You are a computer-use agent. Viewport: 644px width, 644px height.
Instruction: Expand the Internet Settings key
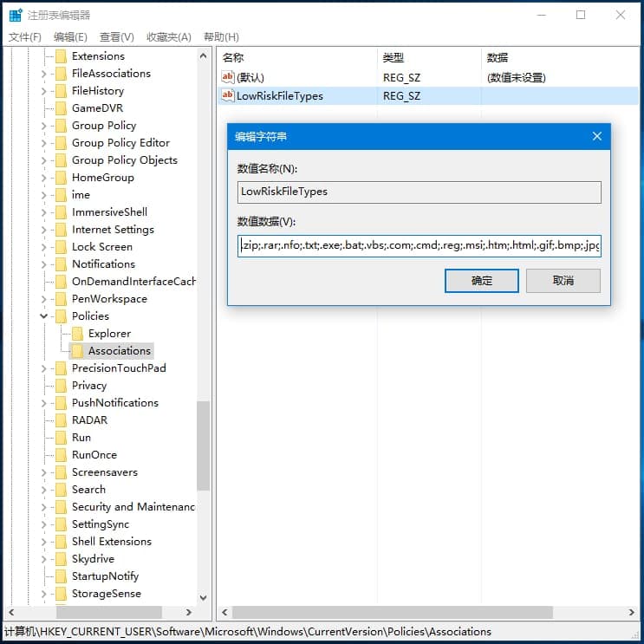[44, 230]
